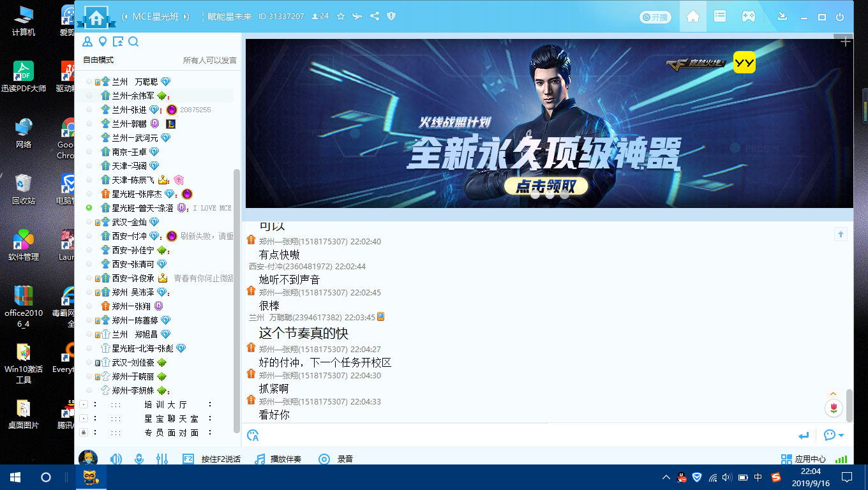This screenshot has width=868, height=490.
Task: Click the channel security shield icon
Action: pyautogui.click(x=391, y=17)
